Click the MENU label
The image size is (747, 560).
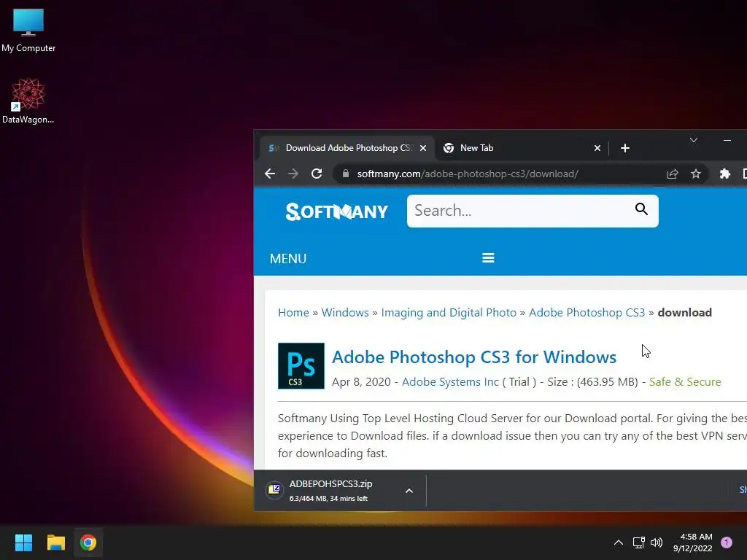[288, 259]
